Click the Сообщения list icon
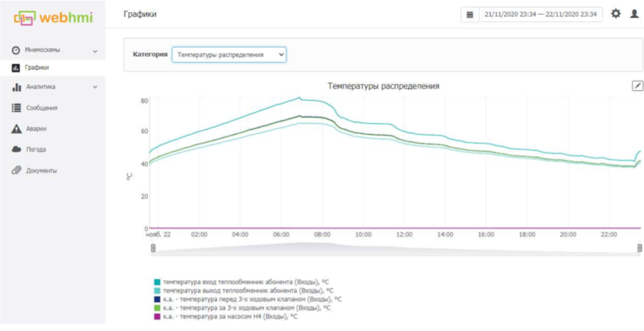This screenshot has height=331, width=644. (16, 108)
